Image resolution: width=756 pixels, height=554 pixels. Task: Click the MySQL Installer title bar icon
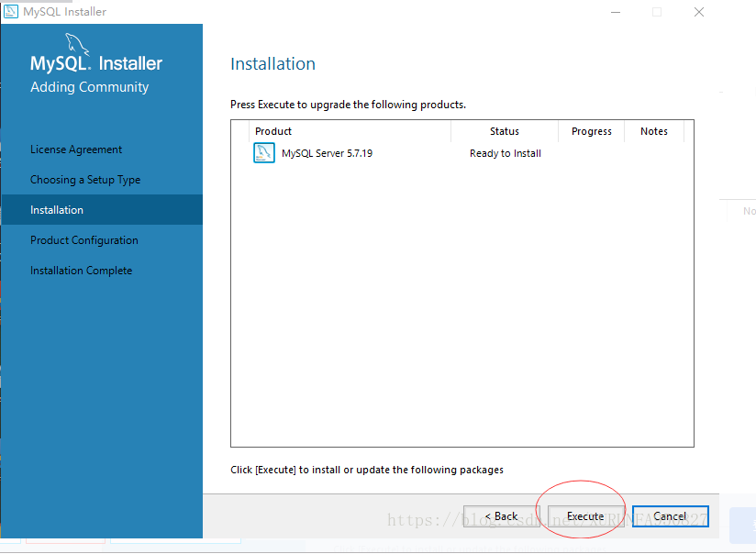[11, 12]
